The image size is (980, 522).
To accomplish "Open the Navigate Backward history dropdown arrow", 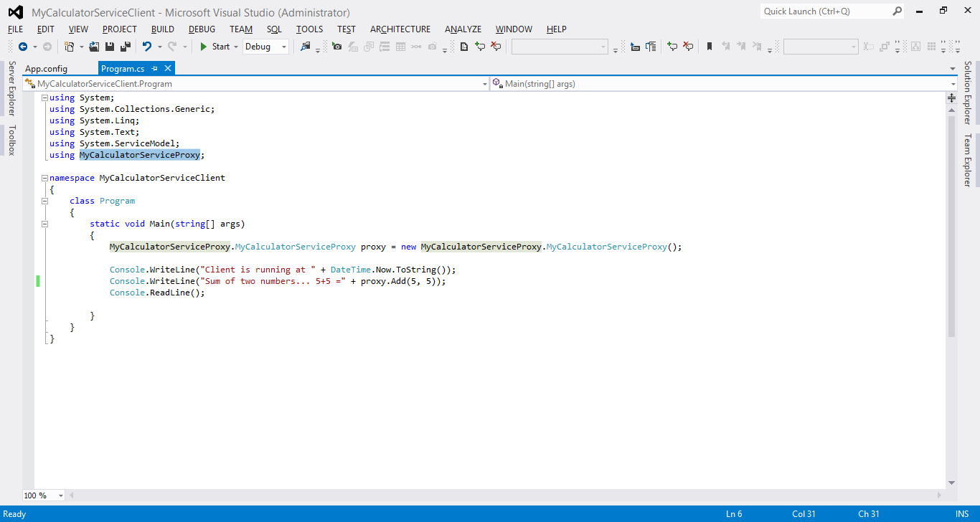I will (34, 47).
